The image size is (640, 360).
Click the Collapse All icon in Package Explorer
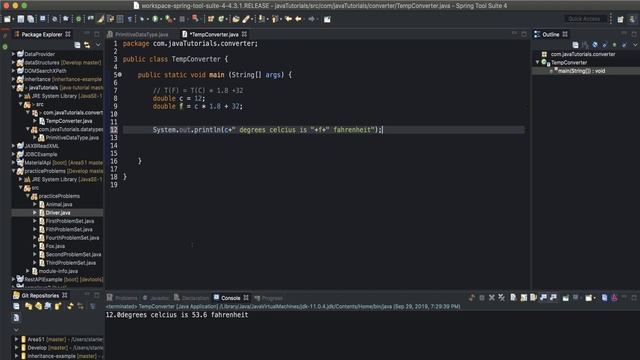pyautogui.click(x=78, y=45)
